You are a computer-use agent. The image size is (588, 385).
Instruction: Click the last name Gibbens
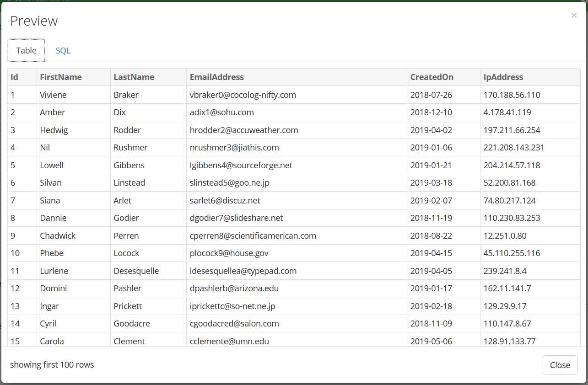(x=129, y=166)
